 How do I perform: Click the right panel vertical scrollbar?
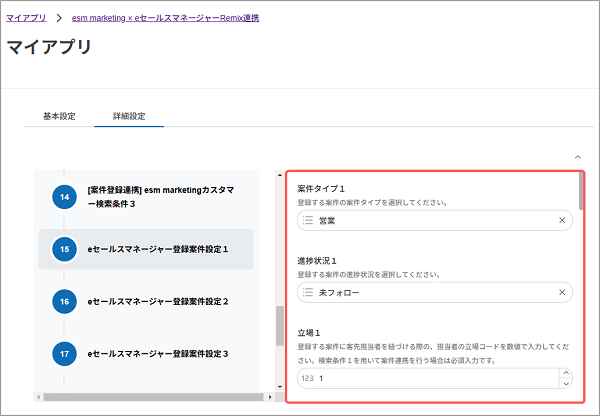(582, 190)
